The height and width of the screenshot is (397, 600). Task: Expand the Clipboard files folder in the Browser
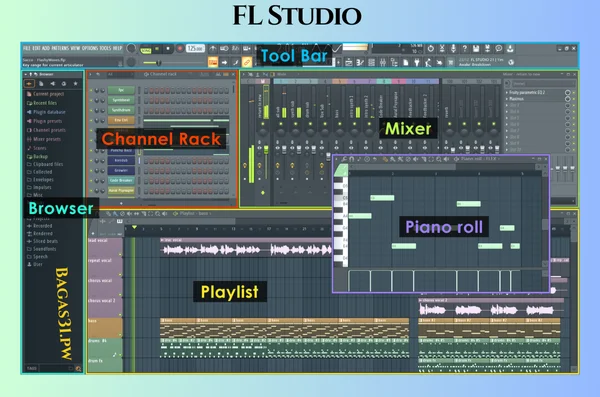[x=45, y=164]
